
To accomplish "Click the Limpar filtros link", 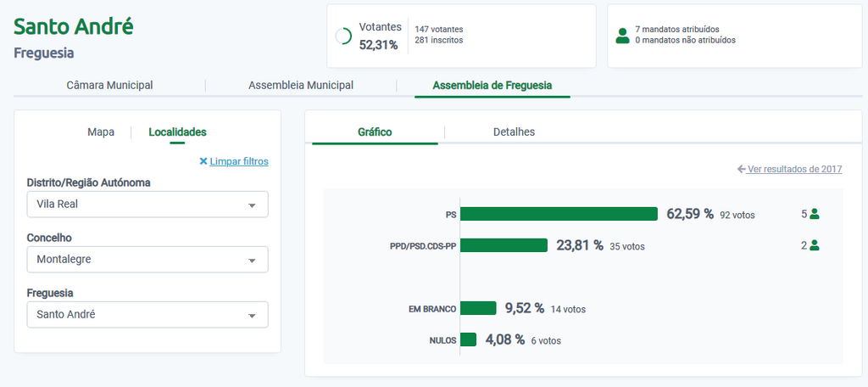I will pos(239,161).
